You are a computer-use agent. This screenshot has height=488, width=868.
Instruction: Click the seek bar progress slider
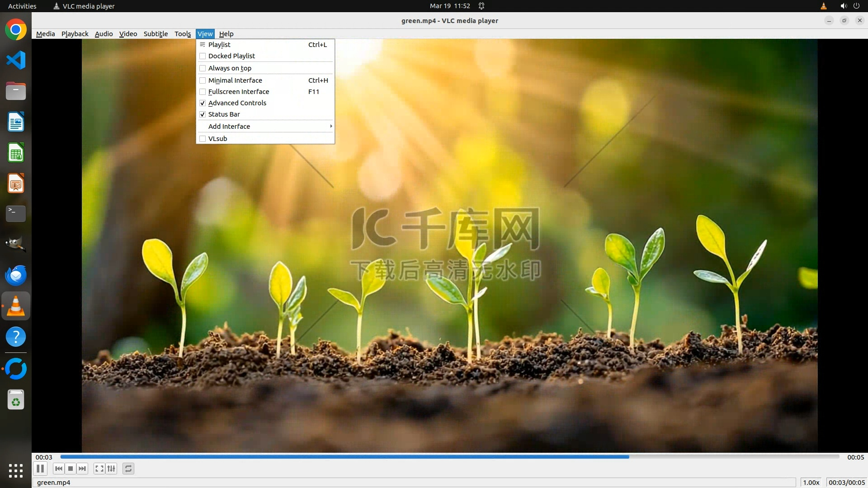[x=449, y=457]
